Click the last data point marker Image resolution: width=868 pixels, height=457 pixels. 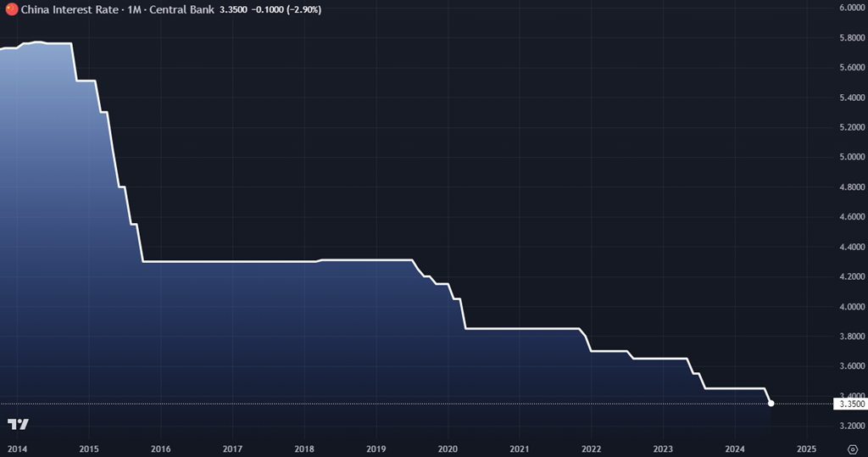(x=771, y=404)
